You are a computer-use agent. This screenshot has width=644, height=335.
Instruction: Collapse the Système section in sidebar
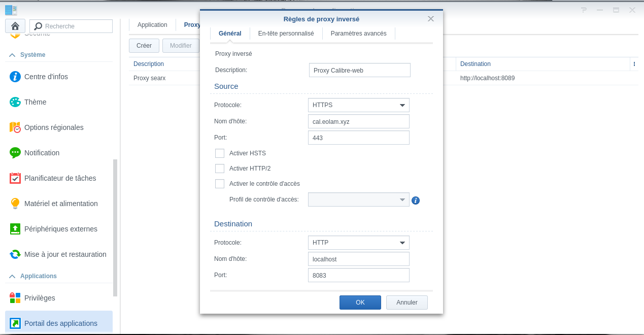point(12,55)
